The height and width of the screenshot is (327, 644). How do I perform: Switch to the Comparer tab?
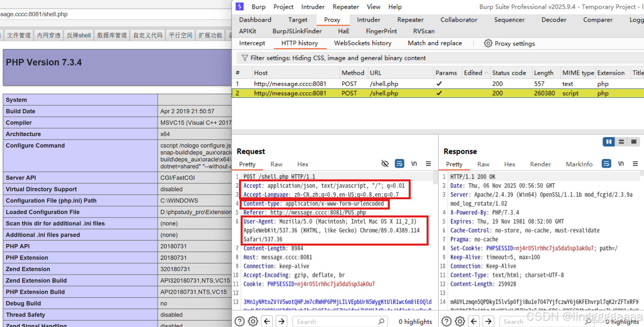(598, 20)
